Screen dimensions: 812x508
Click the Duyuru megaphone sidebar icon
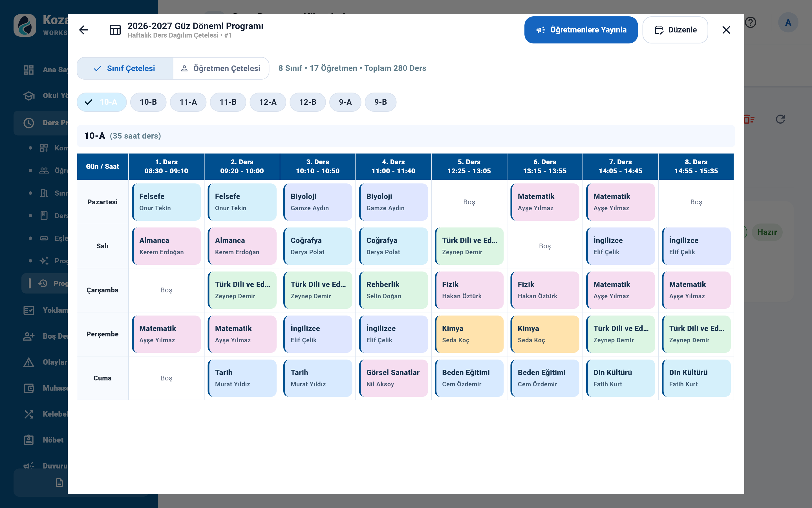[x=29, y=466]
